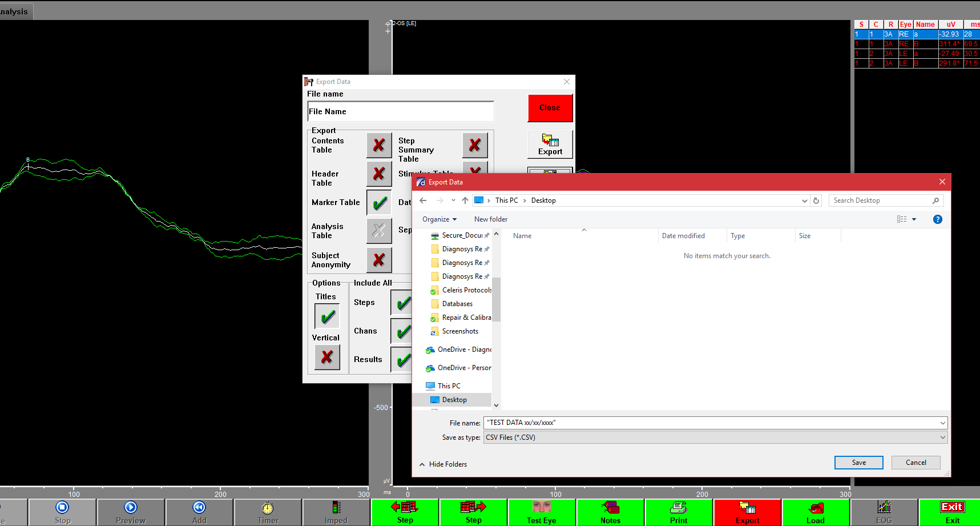Sort file list by Type column
This screenshot has width=980, height=526.
[x=760, y=236]
